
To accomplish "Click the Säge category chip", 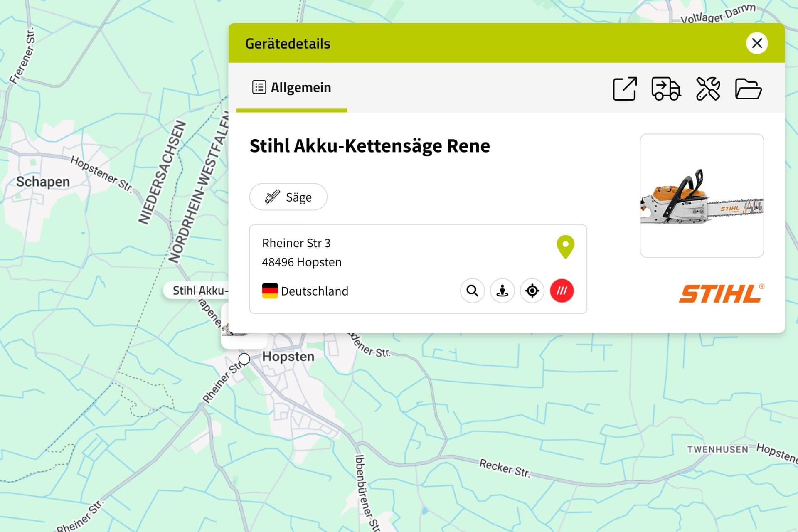I will point(288,197).
